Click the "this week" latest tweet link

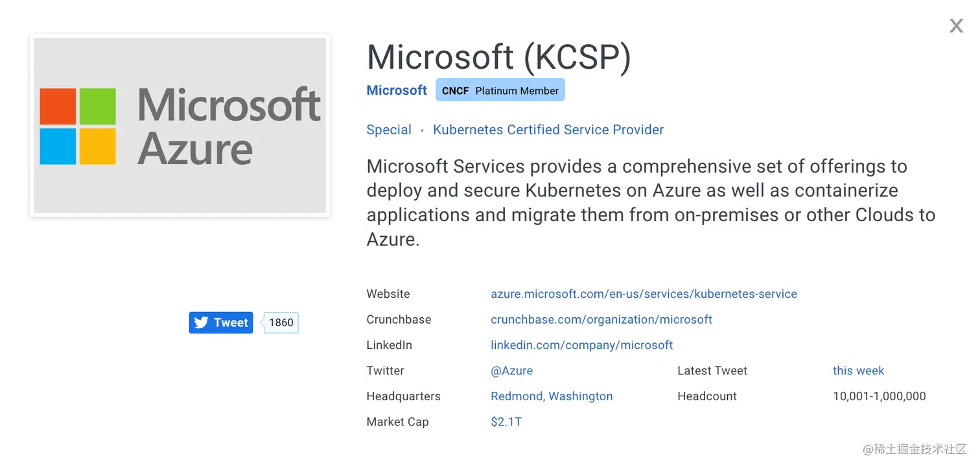[x=858, y=370]
